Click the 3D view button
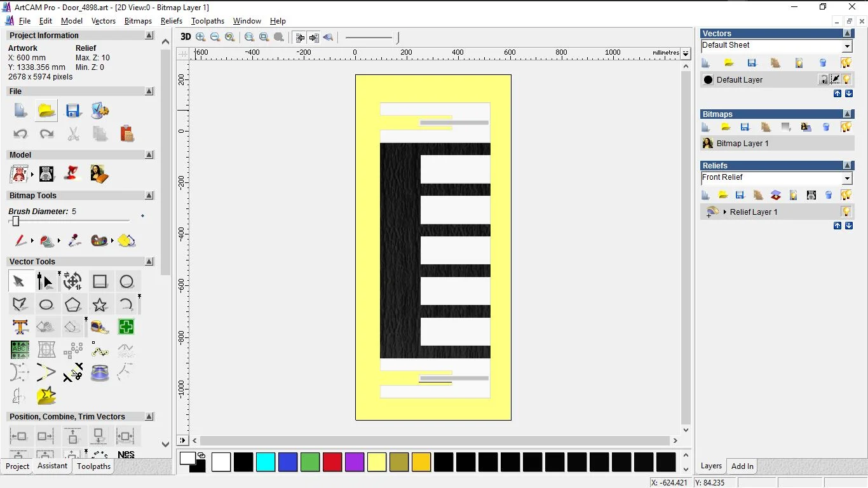The image size is (868, 488). pyautogui.click(x=186, y=37)
